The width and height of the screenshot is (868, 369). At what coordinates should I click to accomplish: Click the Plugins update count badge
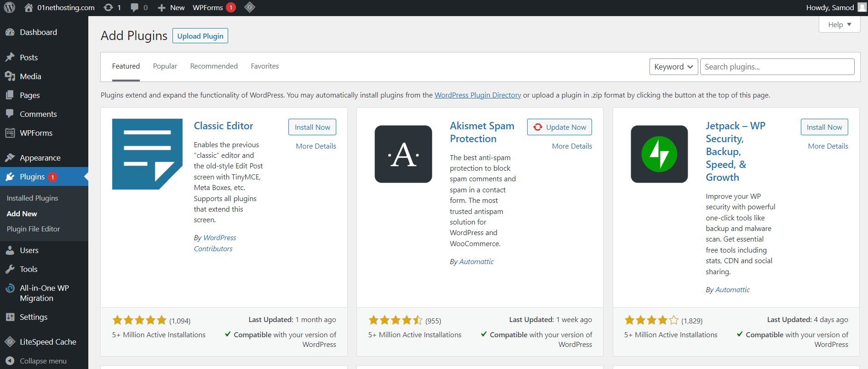53,177
